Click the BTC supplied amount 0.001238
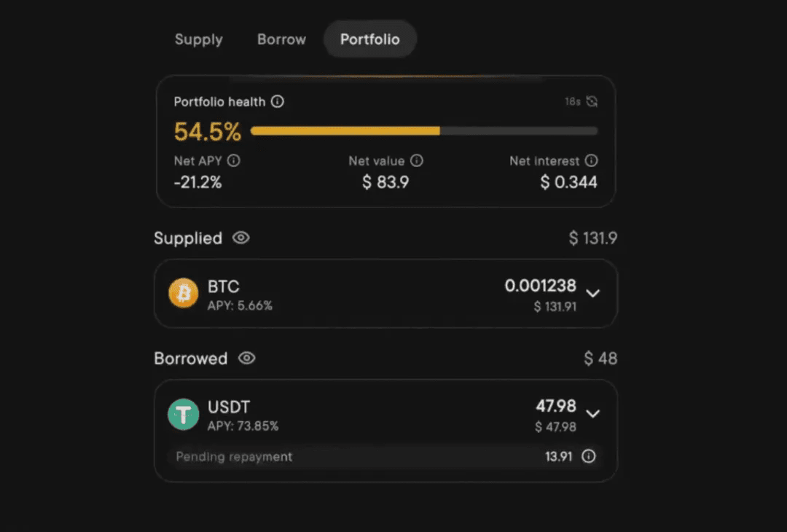Image resolution: width=787 pixels, height=532 pixels. pyautogui.click(x=540, y=286)
